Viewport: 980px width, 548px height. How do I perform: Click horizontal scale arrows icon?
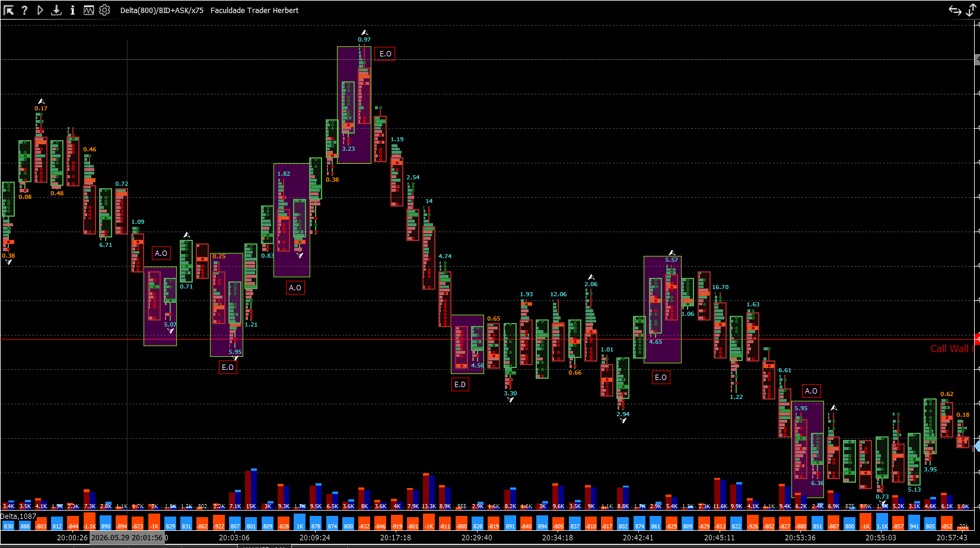pyautogui.click(x=955, y=10)
